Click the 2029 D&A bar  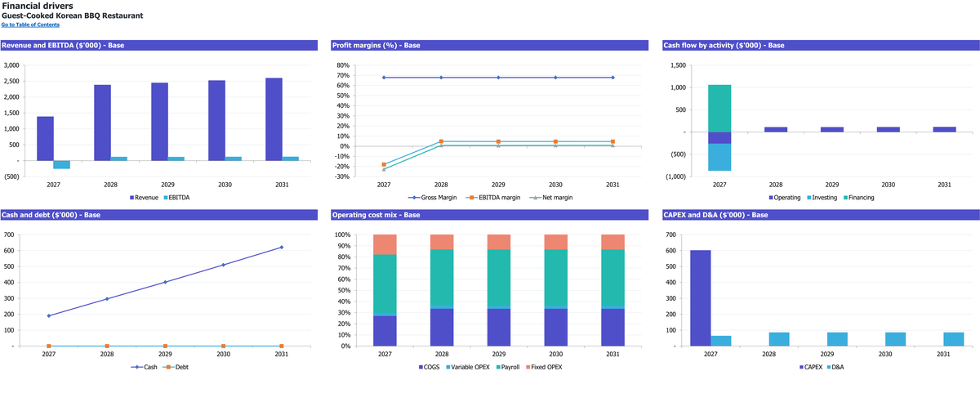(x=838, y=339)
